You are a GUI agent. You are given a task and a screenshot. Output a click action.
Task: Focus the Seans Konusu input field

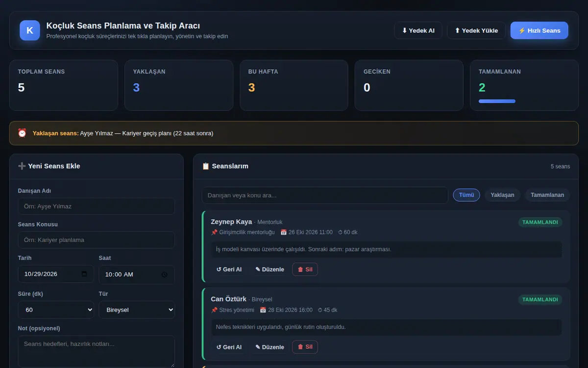97,240
